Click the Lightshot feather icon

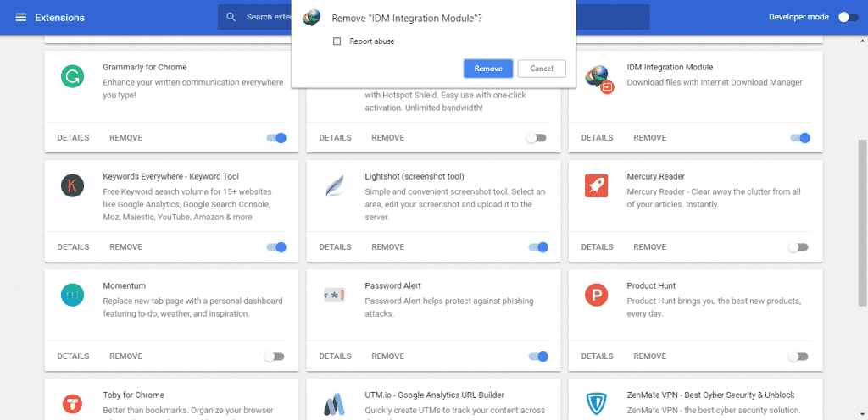point(334,186)
